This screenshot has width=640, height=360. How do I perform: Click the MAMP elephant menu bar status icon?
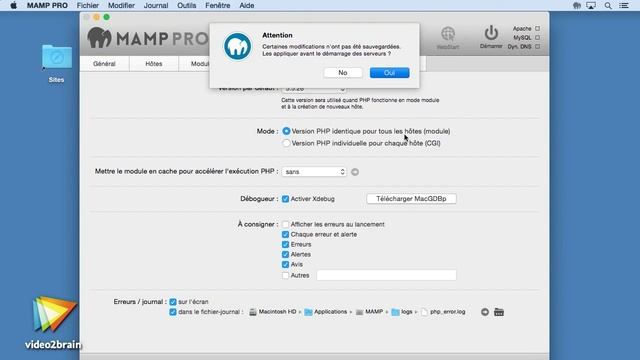(x=577, y=5)
